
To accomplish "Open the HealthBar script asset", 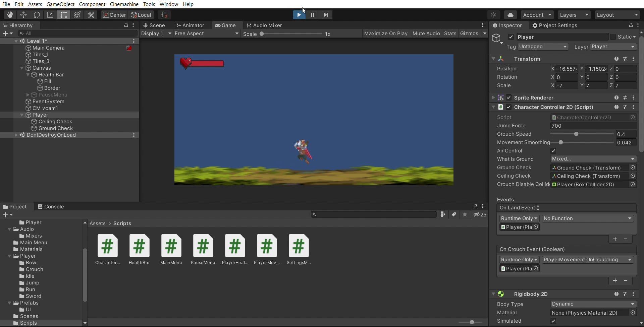I will coord(139,249).
